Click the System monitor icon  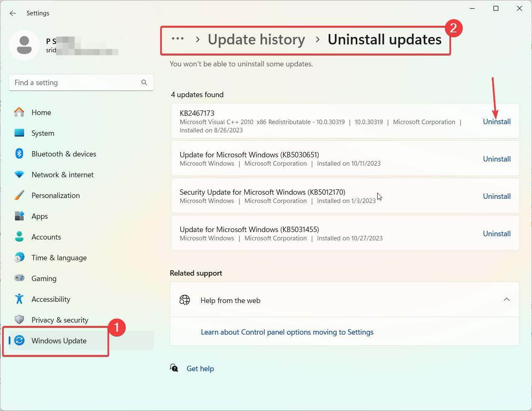pos(19,133)
